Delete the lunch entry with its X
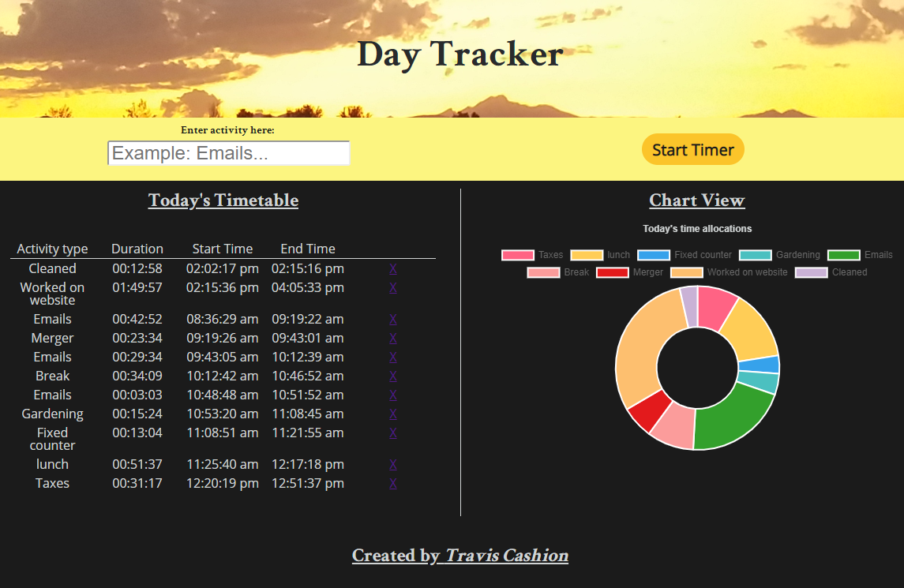The width and height of the screenshot is (904, 588). [x=393, y=464]
